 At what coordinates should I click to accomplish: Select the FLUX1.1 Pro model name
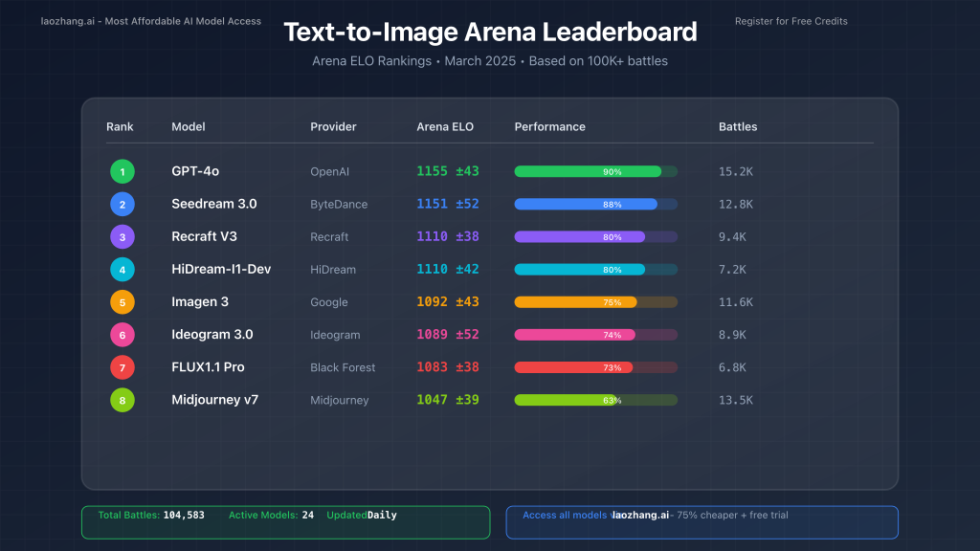(208, 367)
